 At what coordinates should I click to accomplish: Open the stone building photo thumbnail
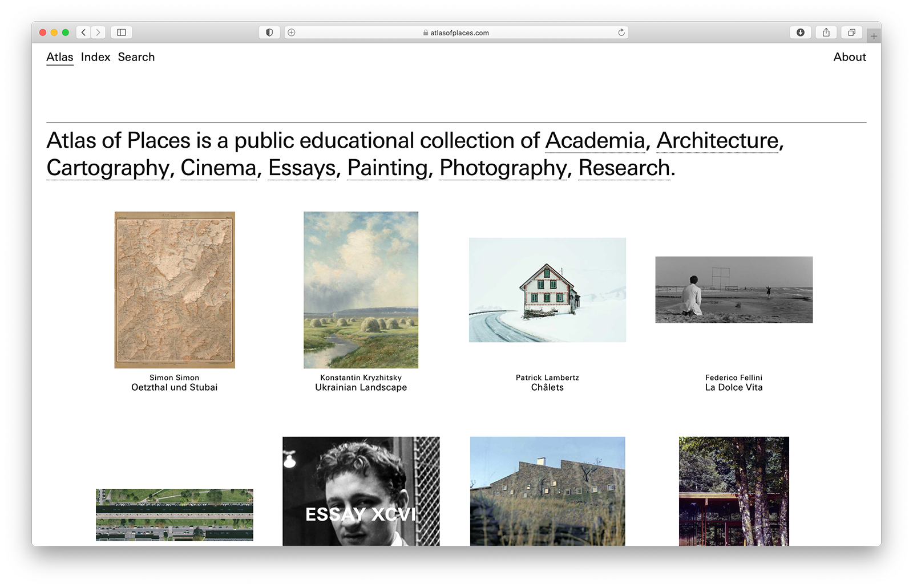point(547,492)
